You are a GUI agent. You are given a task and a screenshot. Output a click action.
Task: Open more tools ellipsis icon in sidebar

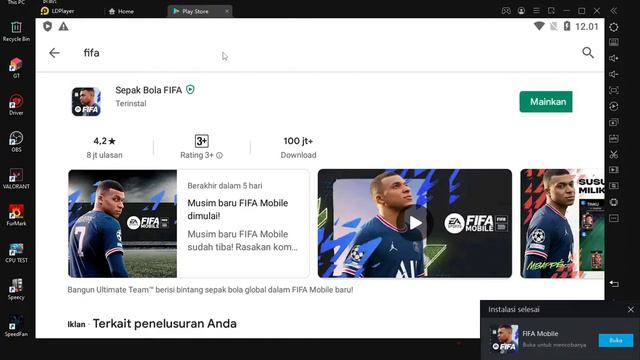613,218
